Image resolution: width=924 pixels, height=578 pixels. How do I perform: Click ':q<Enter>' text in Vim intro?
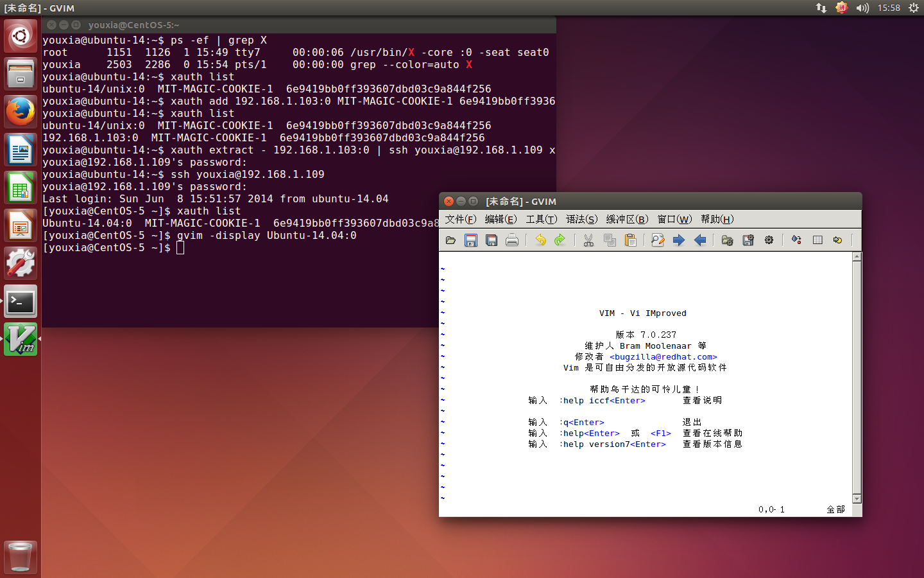[581, 423]
